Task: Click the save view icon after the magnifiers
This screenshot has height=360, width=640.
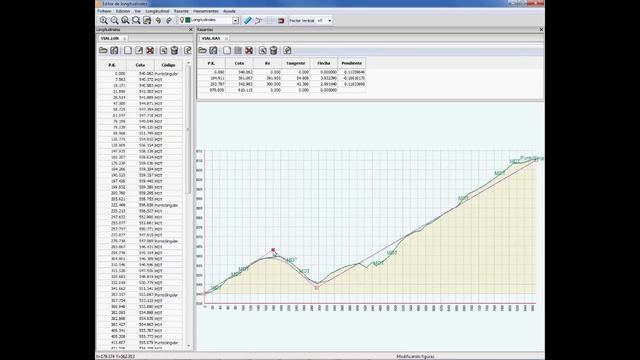Action: point(147,20)
